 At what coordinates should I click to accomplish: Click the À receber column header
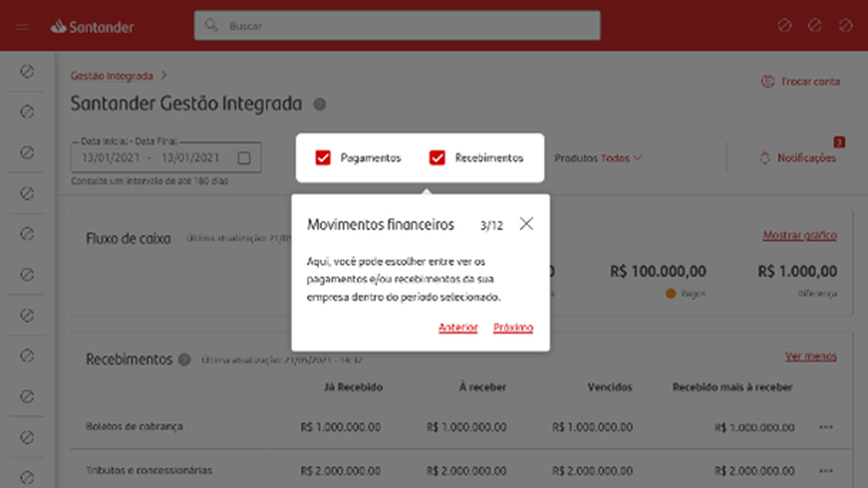pyautogui.click(x=483, y=387)
